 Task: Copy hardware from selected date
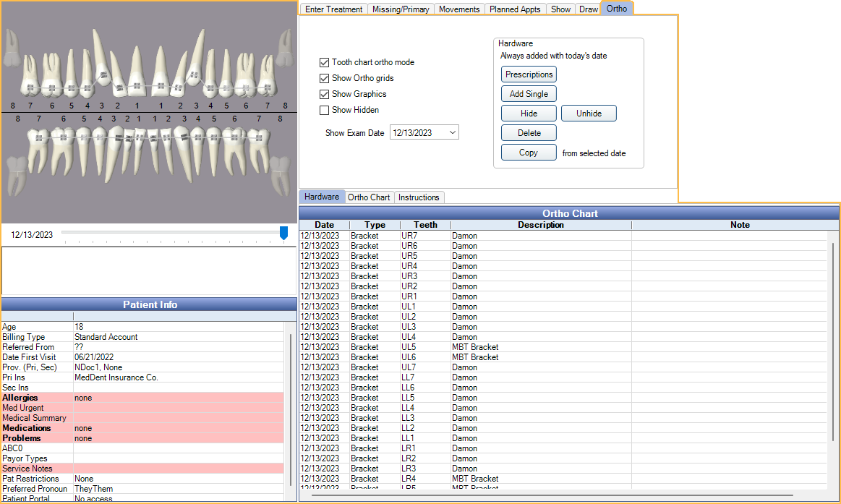click(x=529, y=153)
